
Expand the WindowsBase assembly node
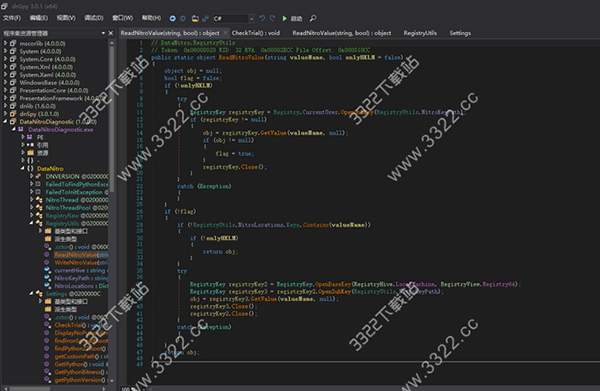click(5, 82)
